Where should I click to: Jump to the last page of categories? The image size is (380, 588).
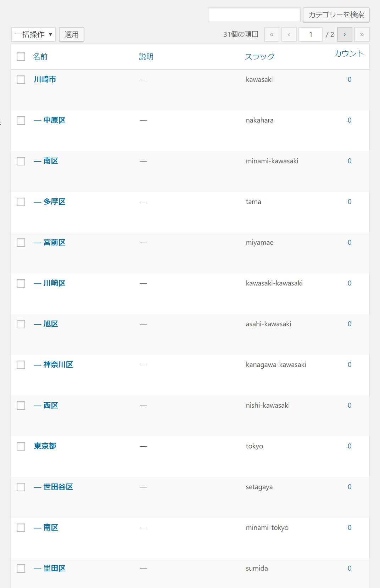coord(362,35)
